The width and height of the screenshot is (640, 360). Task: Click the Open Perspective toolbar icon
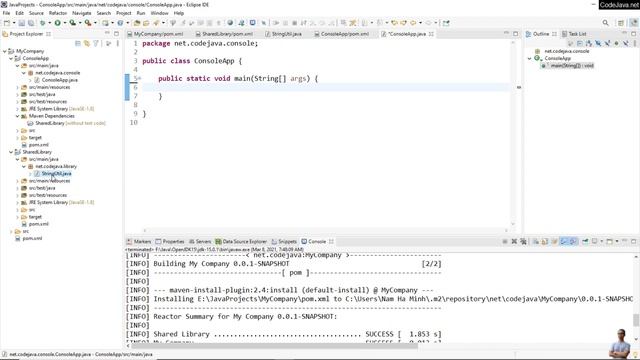pyautogui.click(x=621, y=23)
